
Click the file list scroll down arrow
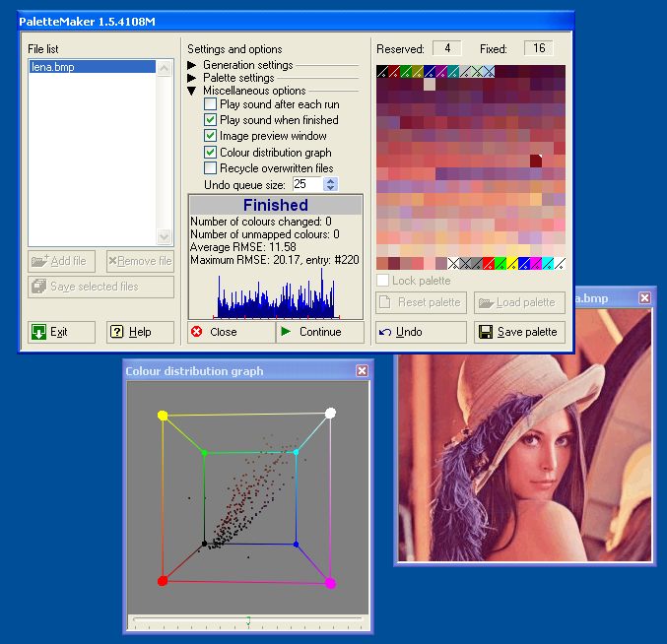(165, 236)
